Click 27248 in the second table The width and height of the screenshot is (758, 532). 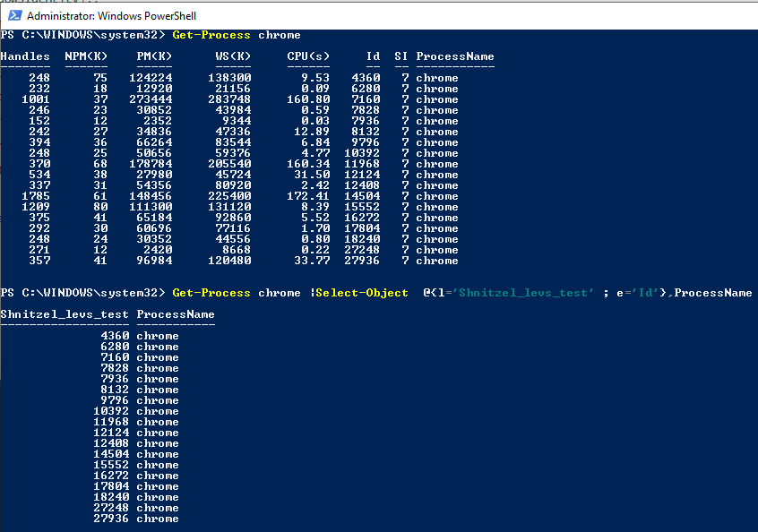pyautogui.click(x=111, y=508)
